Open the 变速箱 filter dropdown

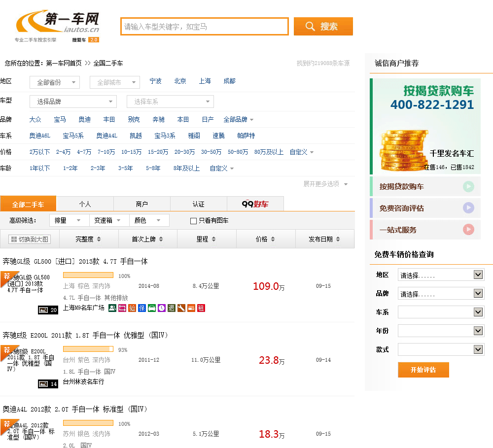point(109,220)
